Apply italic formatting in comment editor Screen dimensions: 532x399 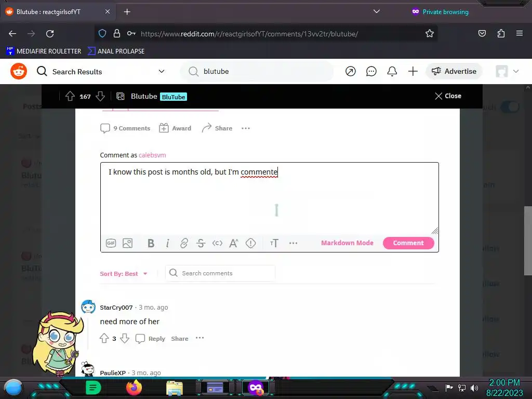coord(168,243)
